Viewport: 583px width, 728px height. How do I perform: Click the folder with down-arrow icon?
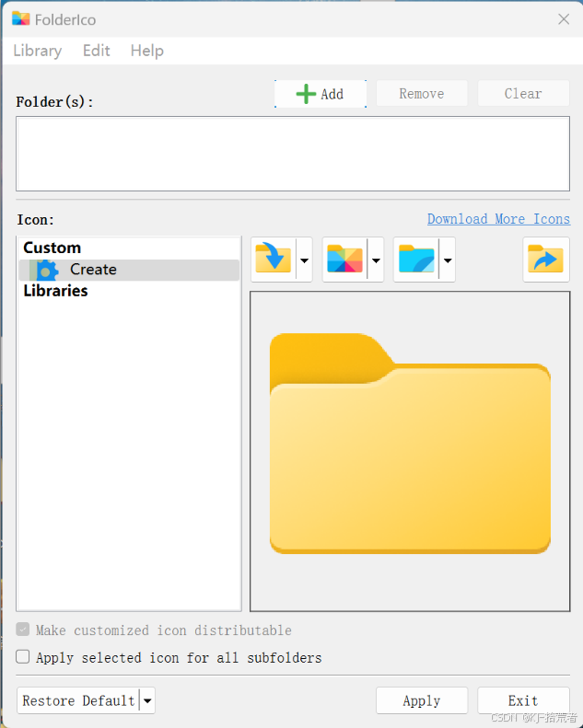pos(273,260)
